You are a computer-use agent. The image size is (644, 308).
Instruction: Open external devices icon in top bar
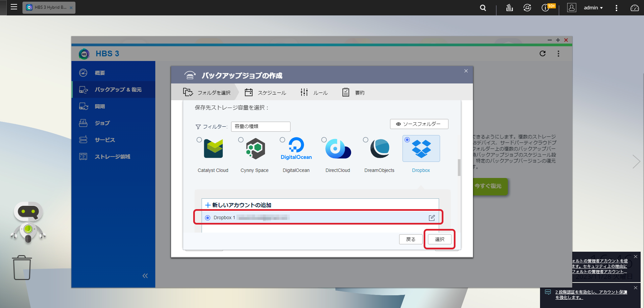tap(527, 7)
